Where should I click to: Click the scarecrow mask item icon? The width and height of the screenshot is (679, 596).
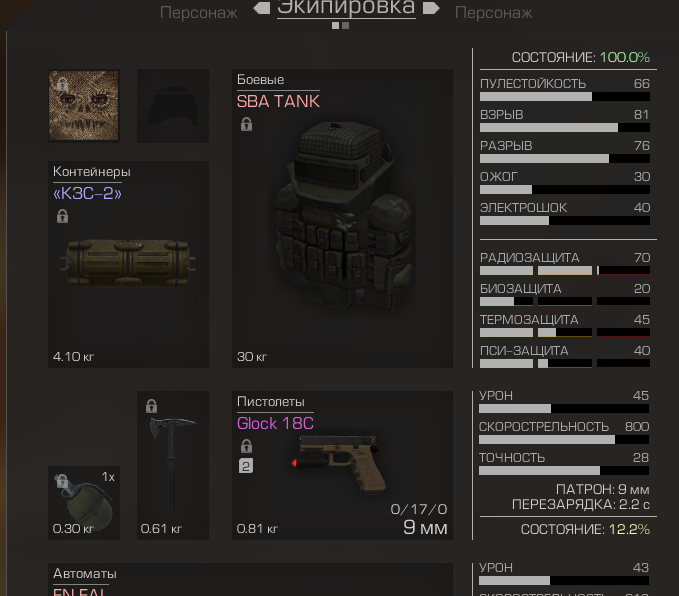point(84,106)
